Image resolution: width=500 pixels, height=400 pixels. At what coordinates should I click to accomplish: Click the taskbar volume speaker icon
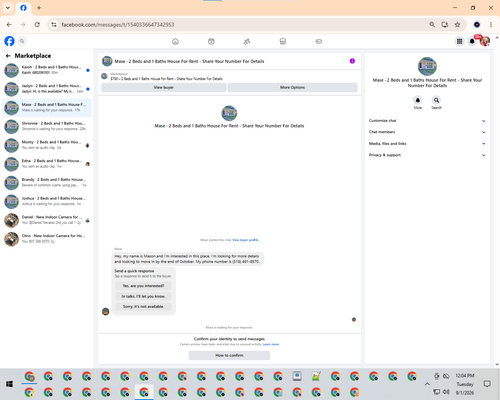[446, 392]
